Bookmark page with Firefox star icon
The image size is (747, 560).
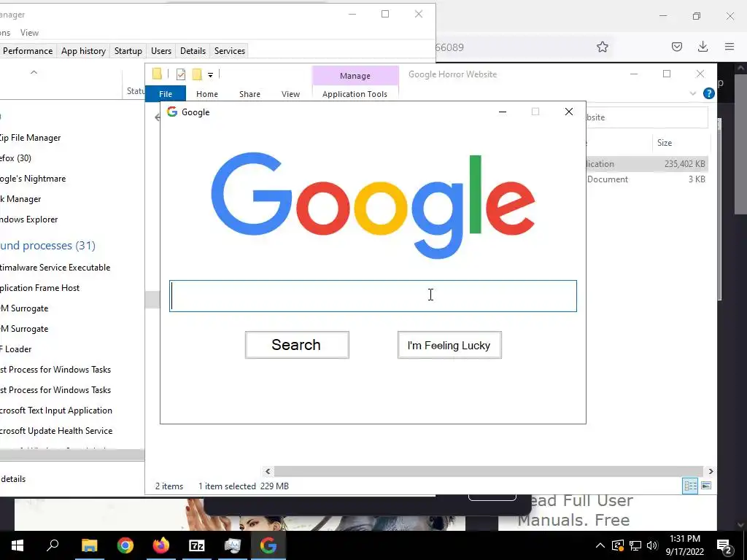(602, 47)
